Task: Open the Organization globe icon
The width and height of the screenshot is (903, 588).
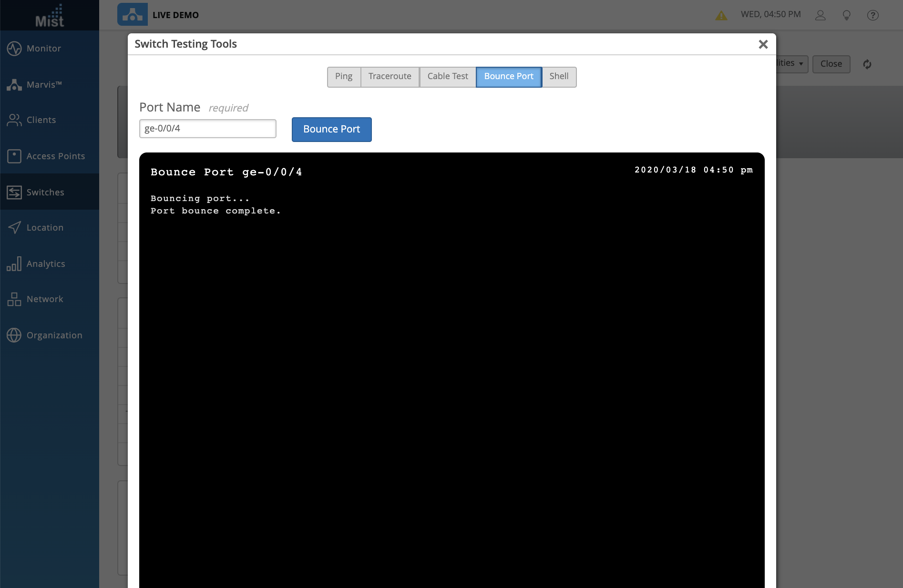Action: [14, 335]
